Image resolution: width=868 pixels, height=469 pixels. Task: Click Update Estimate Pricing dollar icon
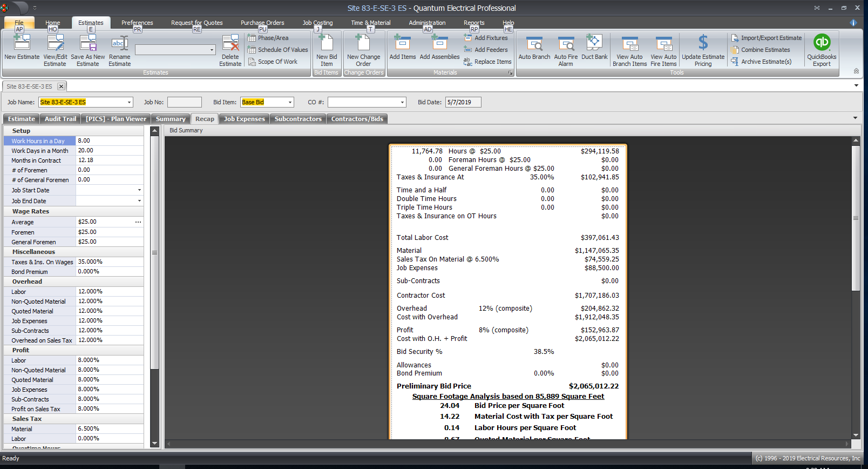coord(703,43)
